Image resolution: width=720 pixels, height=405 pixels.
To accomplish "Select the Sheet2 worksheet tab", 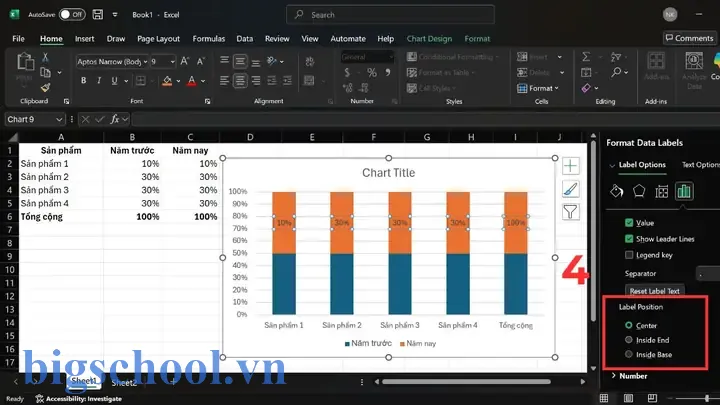I will click(x=124, y=382).
